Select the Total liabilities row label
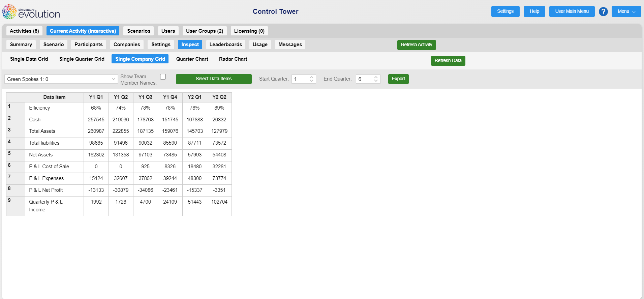This screenshot has height=299, width=644. coord(44,143)
